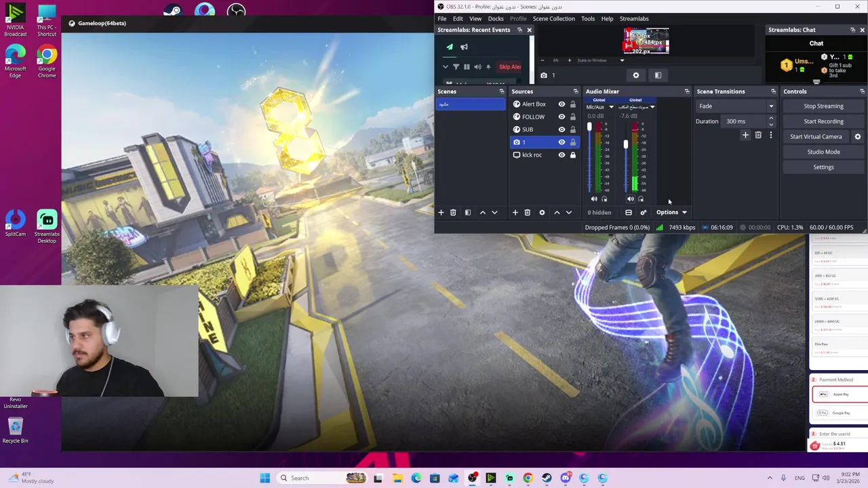Viewport: 868px width, 488px height.
Task: Open source properties gear in Sources toolbar
Action: pyautogui.click(x=542, y=213)
